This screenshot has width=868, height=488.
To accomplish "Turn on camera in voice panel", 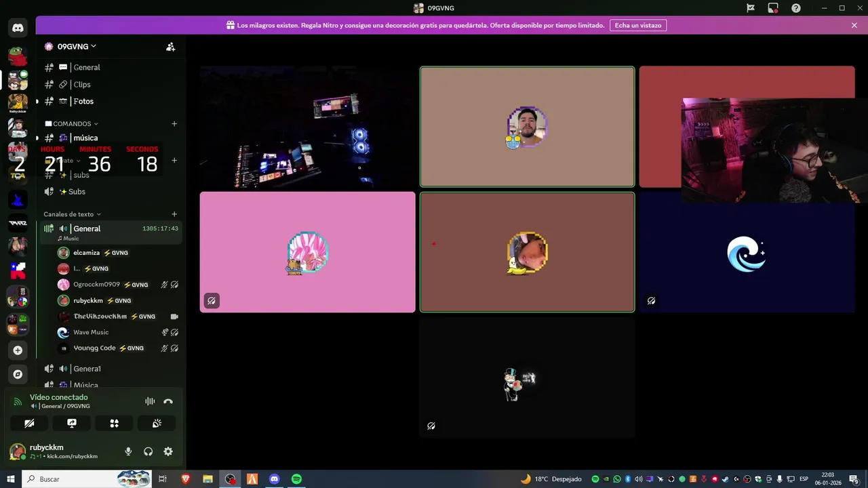I will (29, 423).
